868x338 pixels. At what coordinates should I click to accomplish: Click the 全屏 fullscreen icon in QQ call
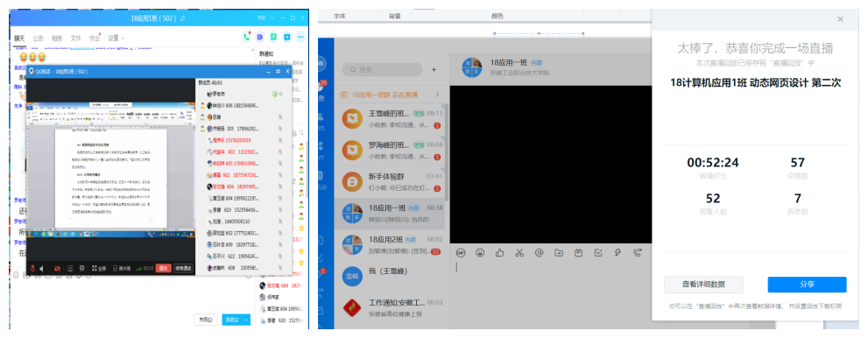(x=98, y=268)
